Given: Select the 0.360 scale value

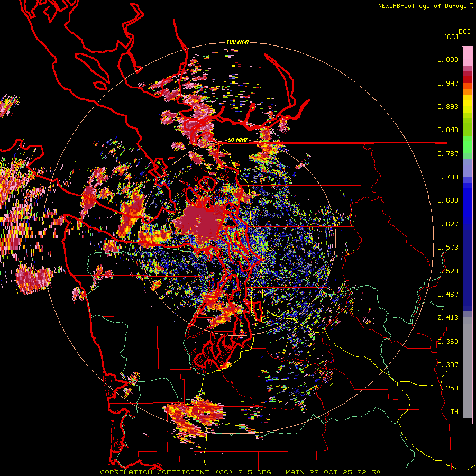Looking at the screenshot, I should click(x=448, y=342).
